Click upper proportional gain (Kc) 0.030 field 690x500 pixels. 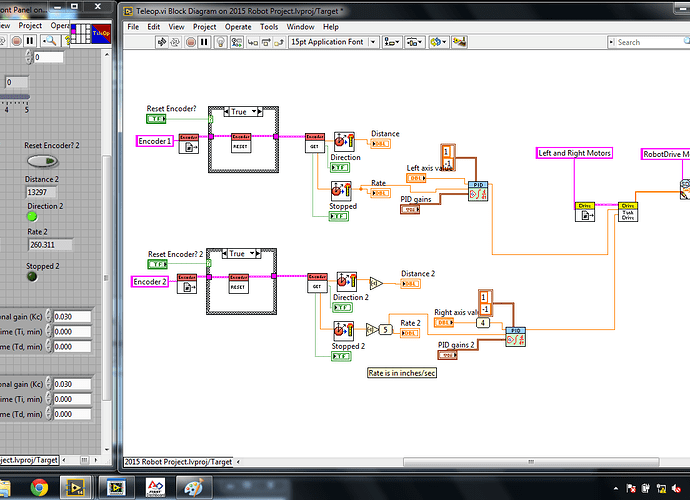72,316
